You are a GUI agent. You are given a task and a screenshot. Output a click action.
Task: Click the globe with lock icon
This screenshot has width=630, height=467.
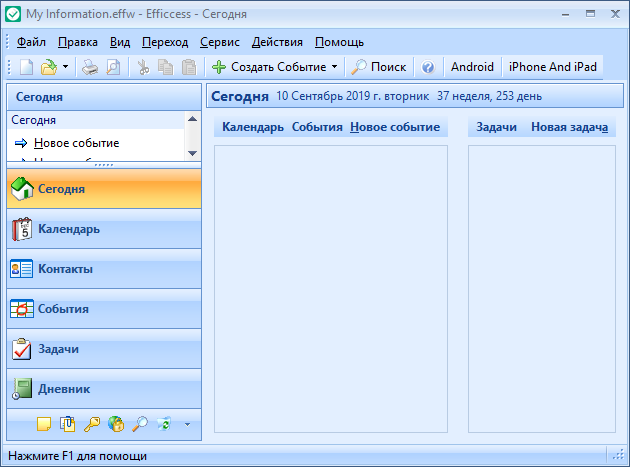[x=116, y=424]
